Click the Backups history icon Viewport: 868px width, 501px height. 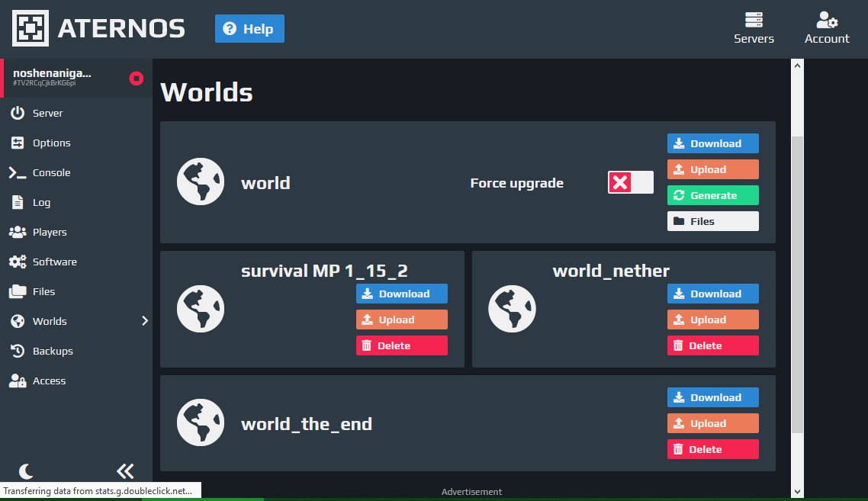pos(18,351)
